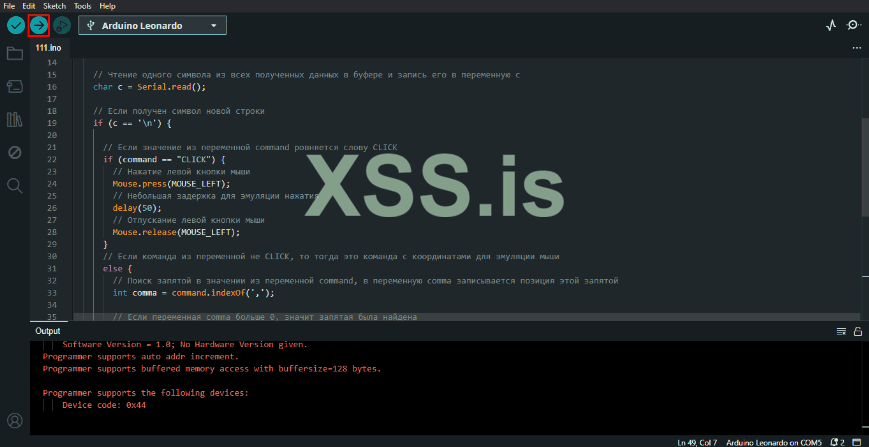869x447 pixels.
Task: Click the if (c == '\n') line
Action: pos(132,123)
